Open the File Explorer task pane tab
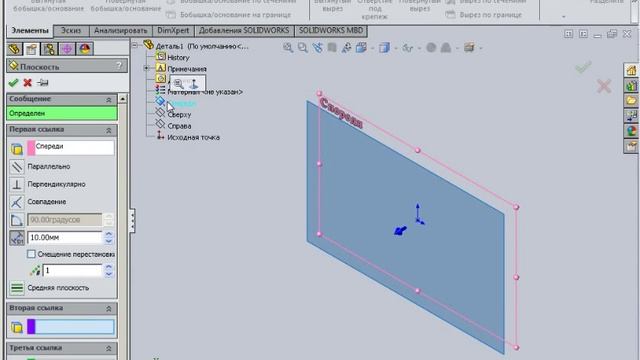Image resolution: width=640 pixels, height=360 pixels. tap(631, 101)
